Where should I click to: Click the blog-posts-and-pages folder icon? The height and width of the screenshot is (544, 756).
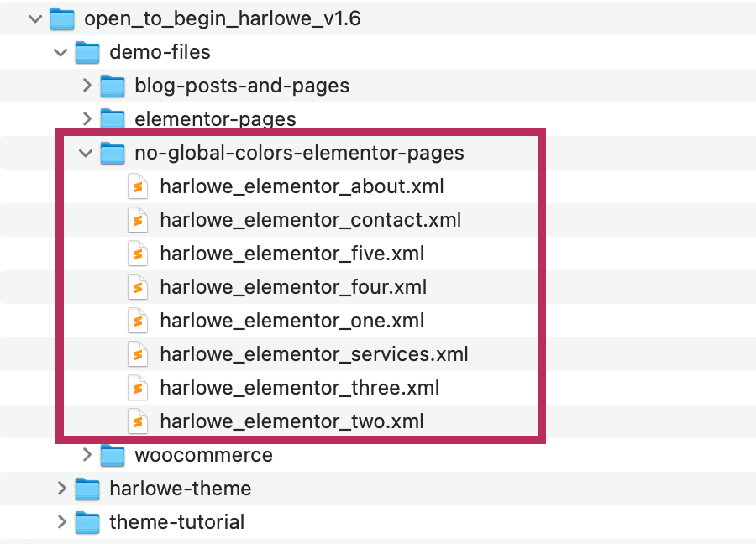113,85
